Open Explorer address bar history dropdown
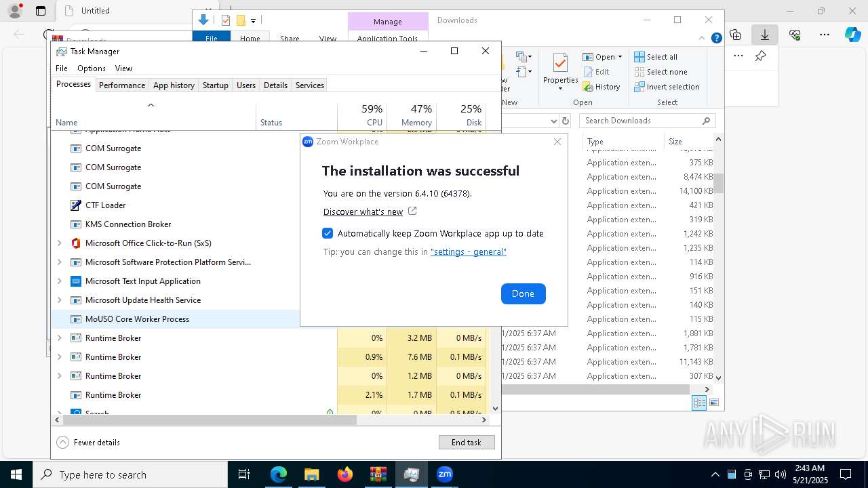Image resolution: width=868 pixels, height=488 pixels. [553, 121]
